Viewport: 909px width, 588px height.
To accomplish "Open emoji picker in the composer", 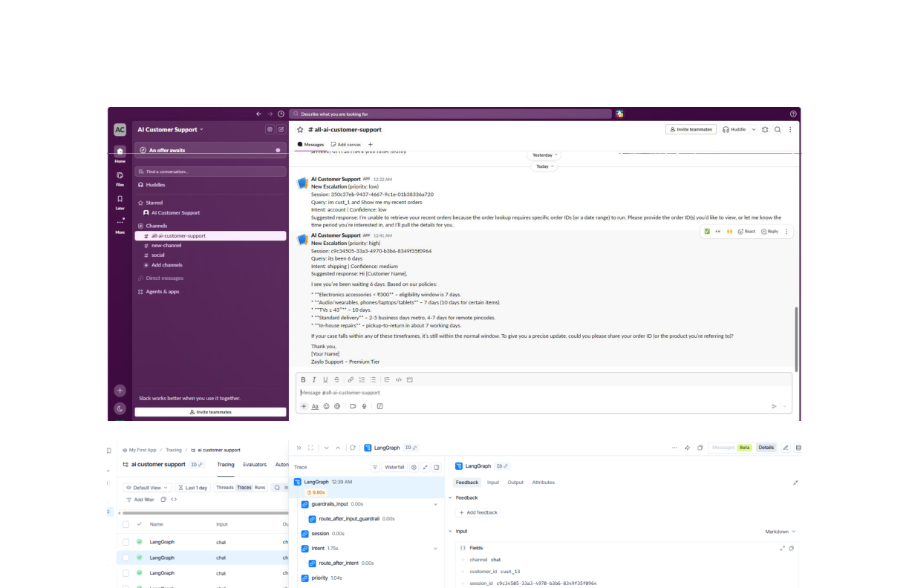I will [x=326, y=406].
